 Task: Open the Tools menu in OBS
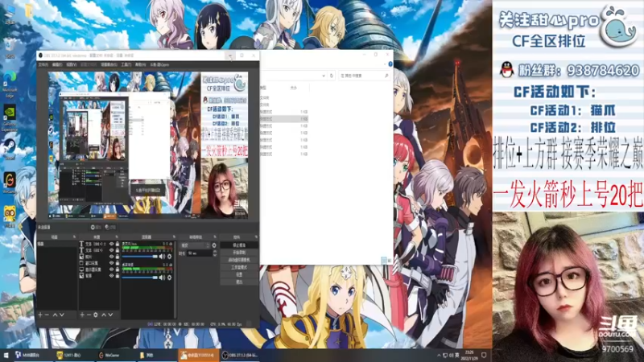[x=126, y=64]
